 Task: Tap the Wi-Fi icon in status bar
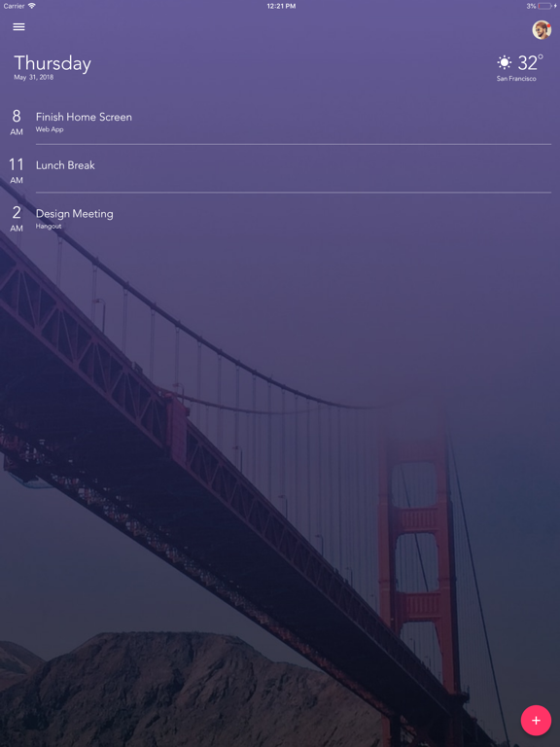tap(32, 6)
